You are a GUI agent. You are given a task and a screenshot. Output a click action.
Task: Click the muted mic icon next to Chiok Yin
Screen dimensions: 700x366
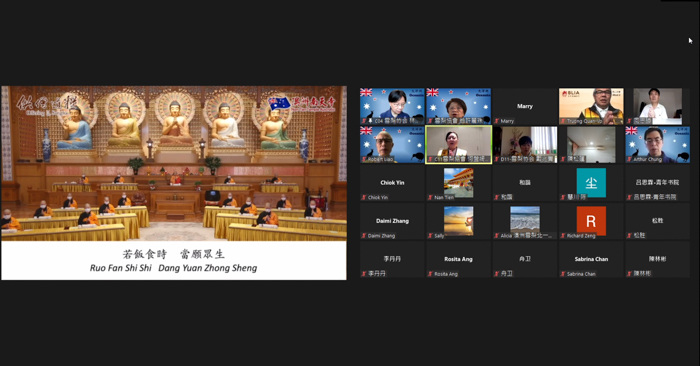click(364, 197)
